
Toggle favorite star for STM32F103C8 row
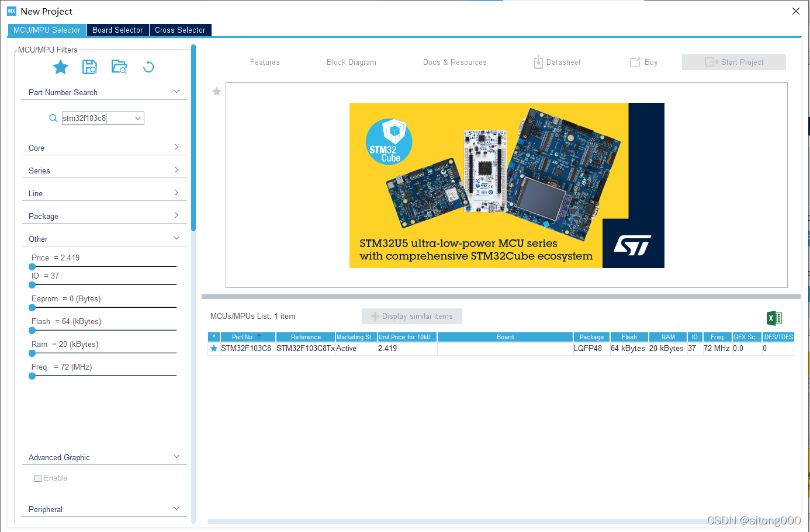[214, 349]
